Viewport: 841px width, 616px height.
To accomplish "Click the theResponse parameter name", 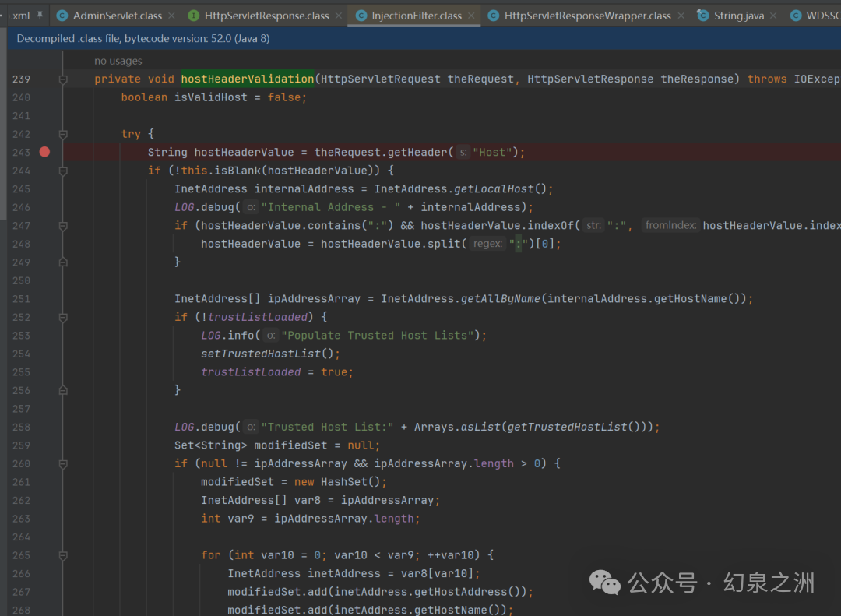I will (x=697, y=79).
